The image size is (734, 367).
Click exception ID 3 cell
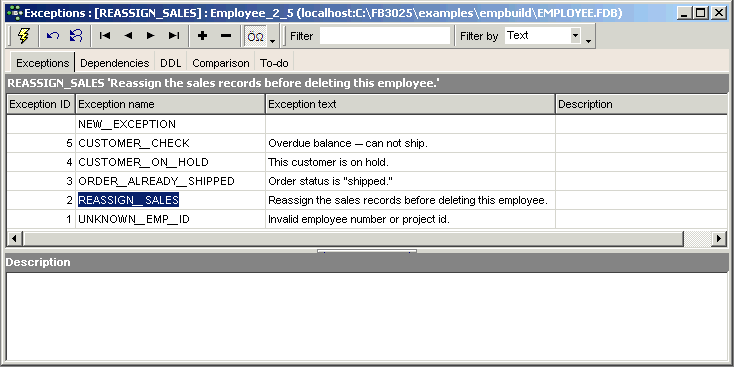pos(41,181)
